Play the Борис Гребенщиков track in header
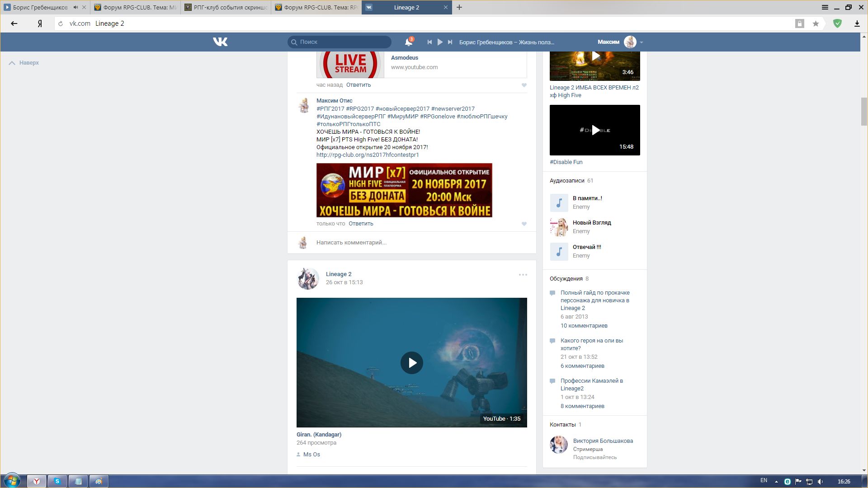Image resolution: width=868 pixels, height=488 pixels. click(x=440, y=42)
